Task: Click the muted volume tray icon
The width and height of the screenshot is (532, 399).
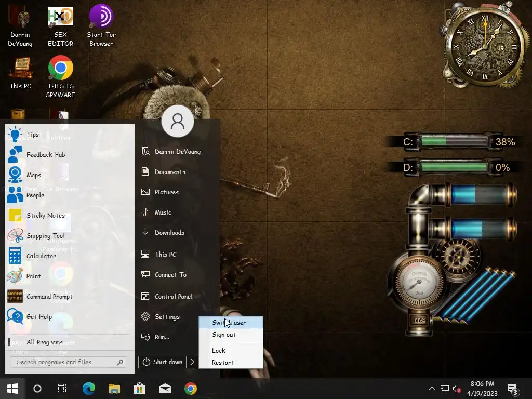Action: point(457,389)
